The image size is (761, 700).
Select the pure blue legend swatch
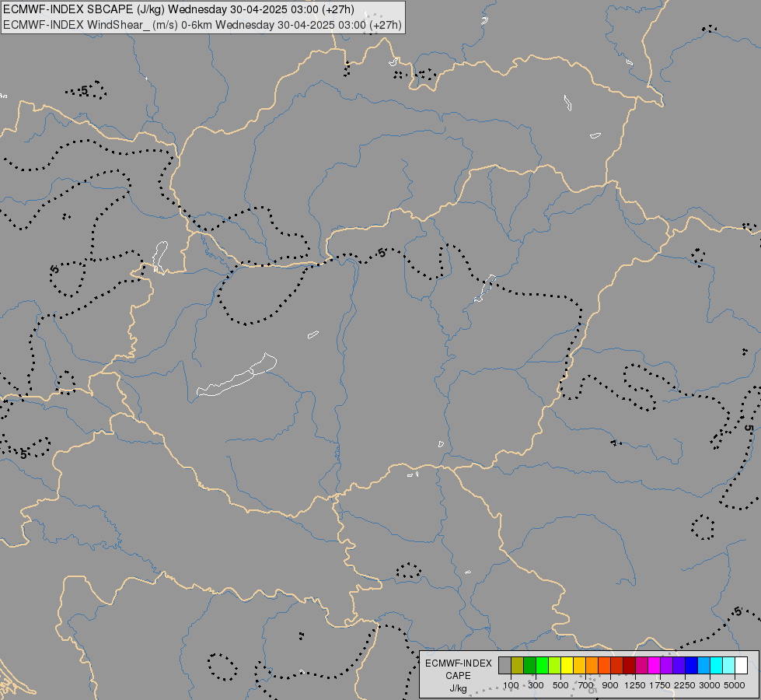click(x=692, y=666)
